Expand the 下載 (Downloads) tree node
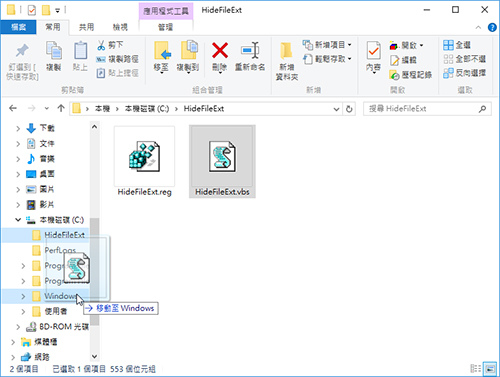500x377 pixels. (x=18, y=128)
